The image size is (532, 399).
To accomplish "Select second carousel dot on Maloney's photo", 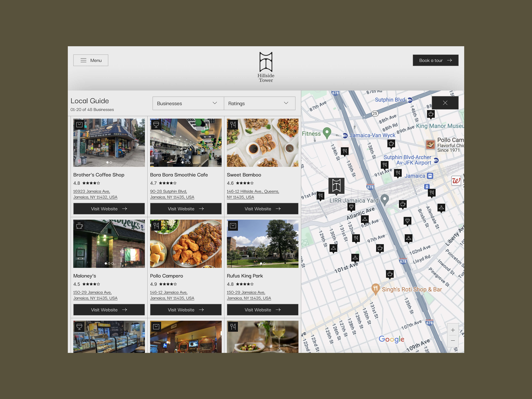I will pos(109,264).
